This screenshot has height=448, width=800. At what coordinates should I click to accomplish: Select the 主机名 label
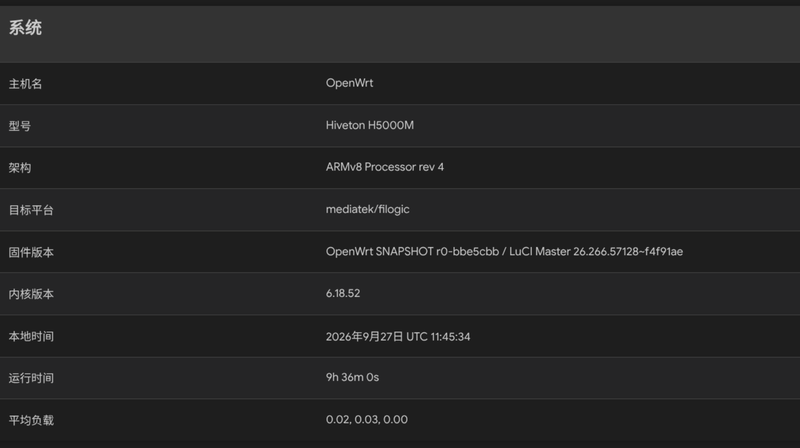(x=25, y=84)
